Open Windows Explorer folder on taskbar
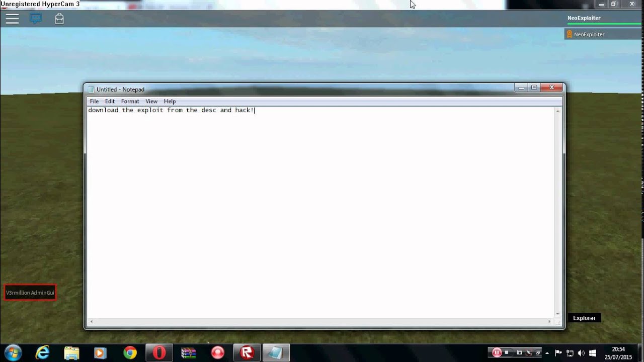This screenshot has height=362, width=644. click(x=71, y=353)
